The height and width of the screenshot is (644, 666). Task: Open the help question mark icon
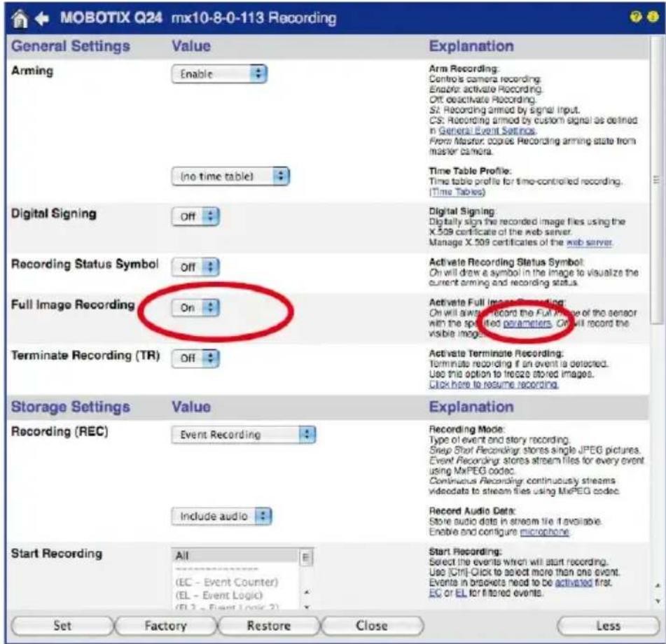tap(636, 17)
